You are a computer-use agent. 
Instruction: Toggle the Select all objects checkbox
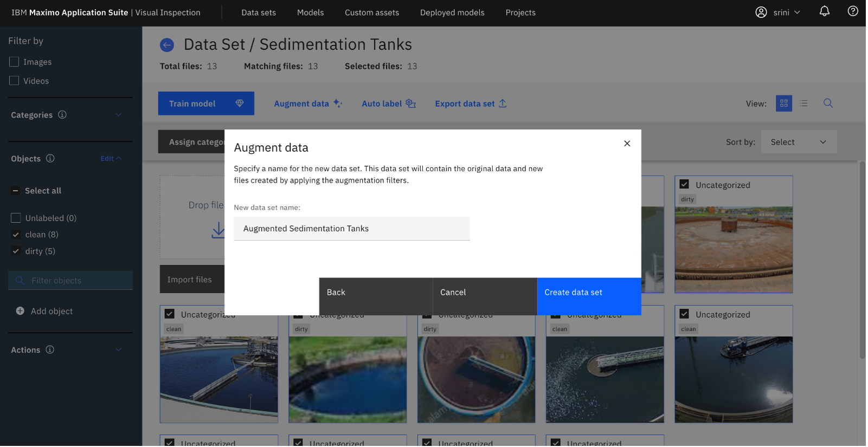(x=16, y=191)
